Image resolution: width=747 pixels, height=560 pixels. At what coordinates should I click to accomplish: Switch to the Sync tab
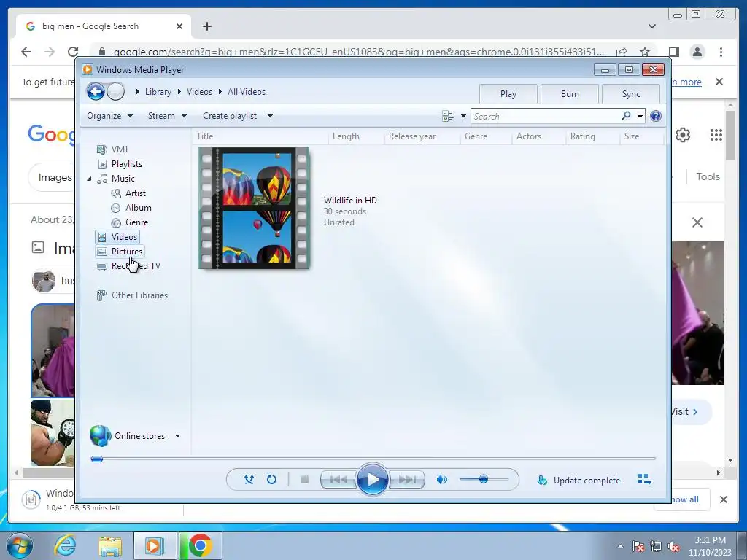[x=631, y=94]
